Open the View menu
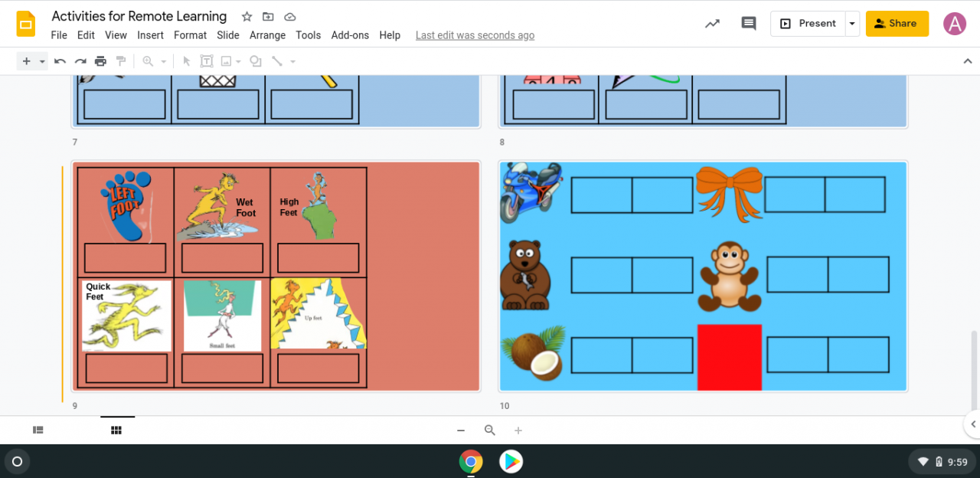This screenshot has width=980, height=478. click(116, 35)
